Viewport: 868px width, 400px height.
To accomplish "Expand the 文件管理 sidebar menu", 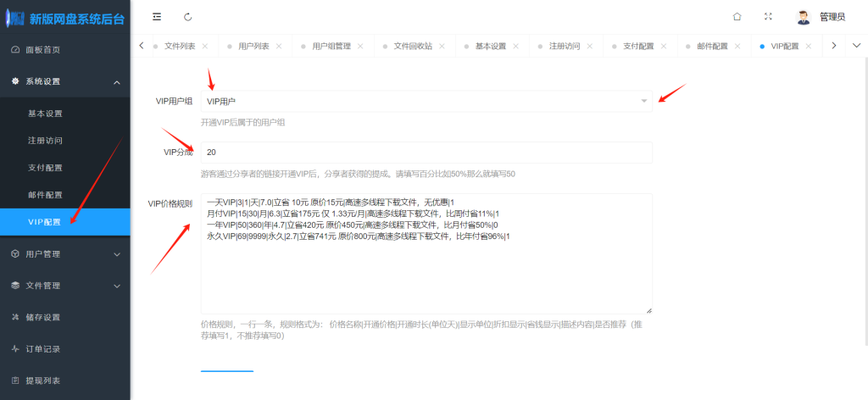I will (x=64, y=286).
